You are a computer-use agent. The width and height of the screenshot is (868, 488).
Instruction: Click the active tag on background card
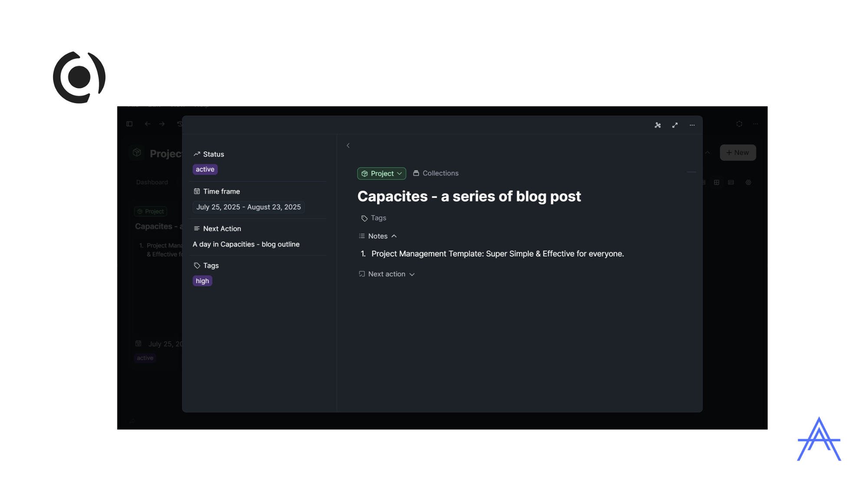pyautogui.click(x=145, y=358)
